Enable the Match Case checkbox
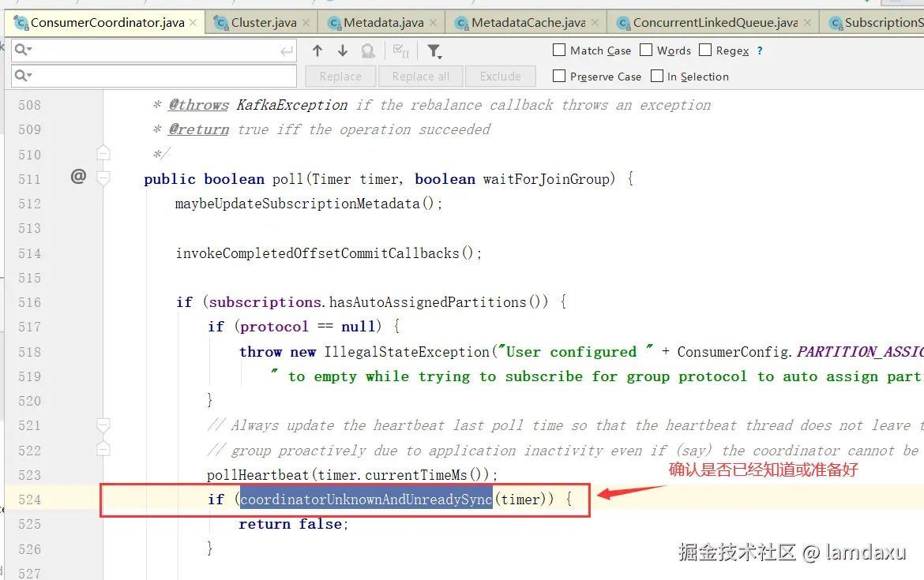 pyautogui.click(x=559, y=50)
